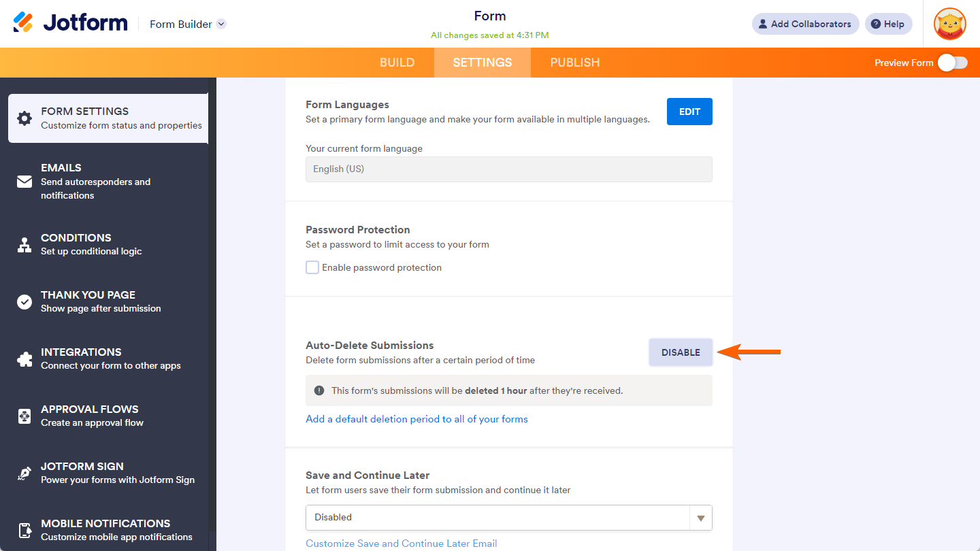Click the Thank You Page checkmark icon

[24, 302]
